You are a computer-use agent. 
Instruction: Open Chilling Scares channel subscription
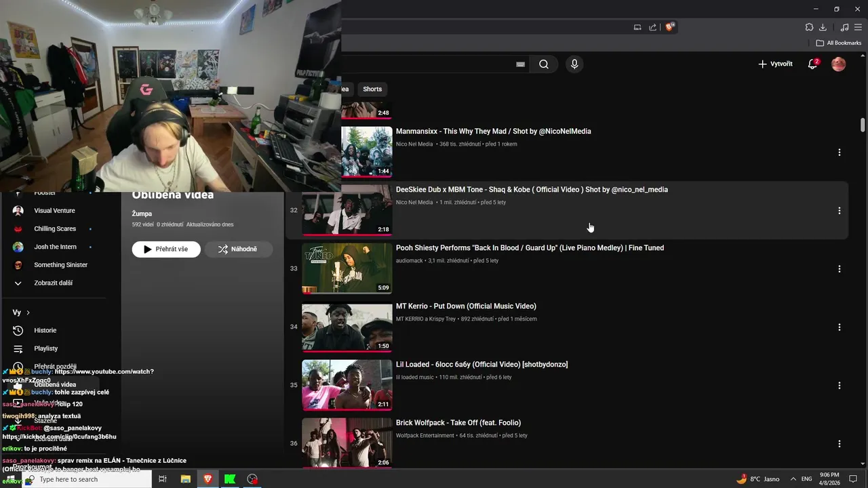[55, 229]
